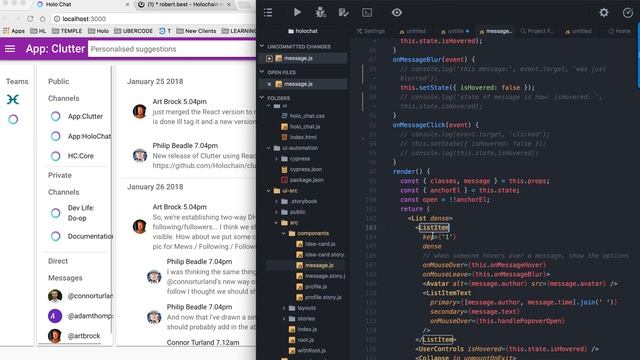Select index.html in the folder tree

[299, 137]
